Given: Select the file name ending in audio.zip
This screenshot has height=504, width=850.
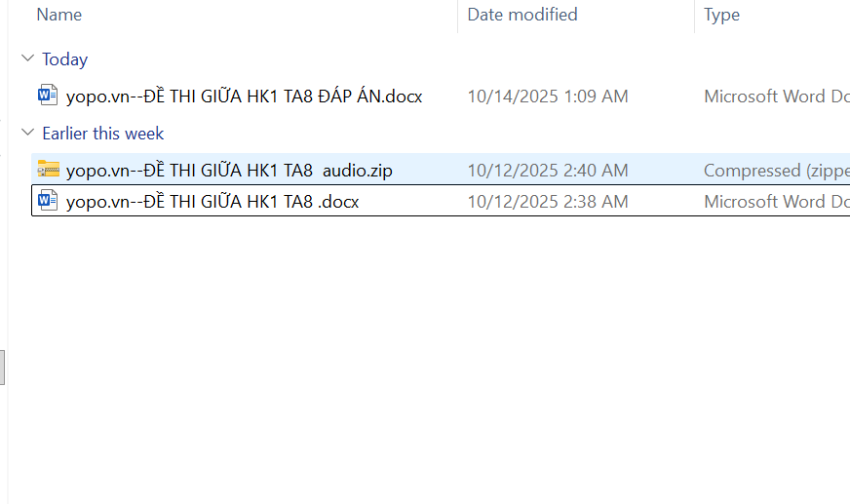Looking at the screenshot, I should pyautogui.click(x=229, y=171).
